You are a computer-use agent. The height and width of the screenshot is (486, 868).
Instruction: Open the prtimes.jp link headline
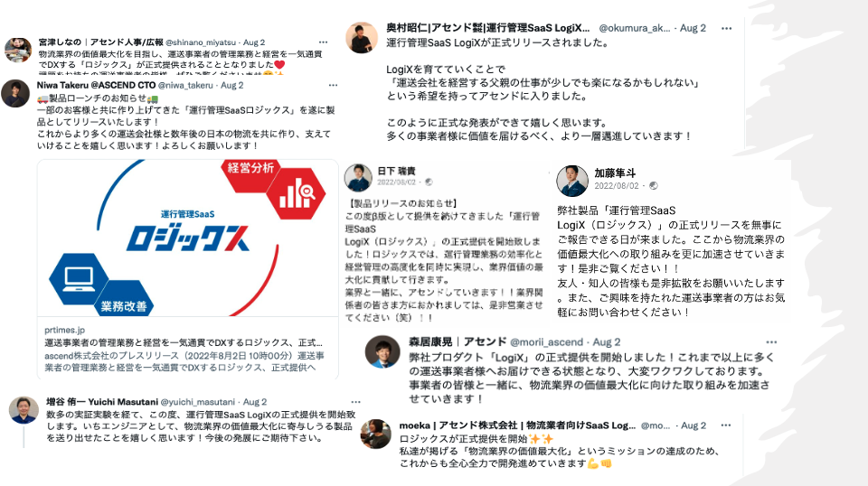click(184, 342)
